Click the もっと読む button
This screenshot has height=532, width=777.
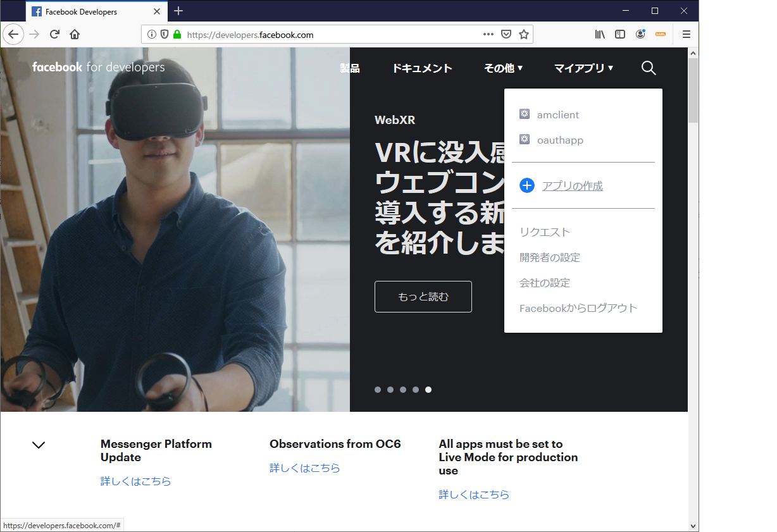[423, 297]
